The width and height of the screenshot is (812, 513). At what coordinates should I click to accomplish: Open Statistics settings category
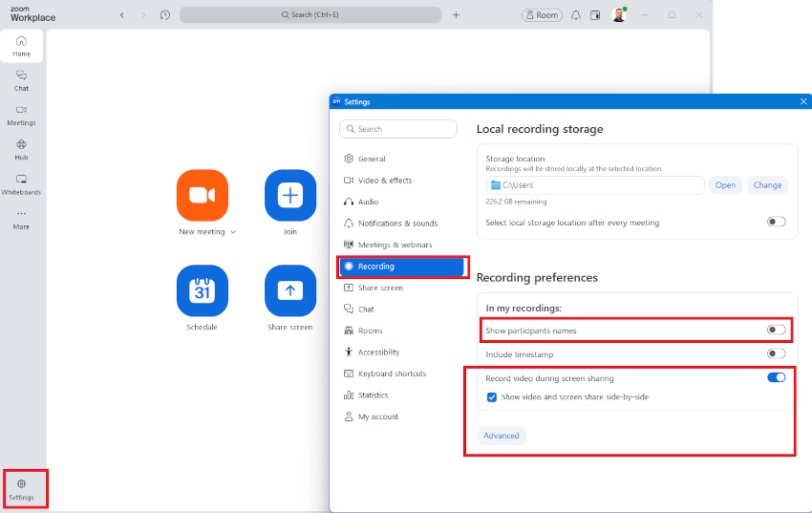coord(401,395)
